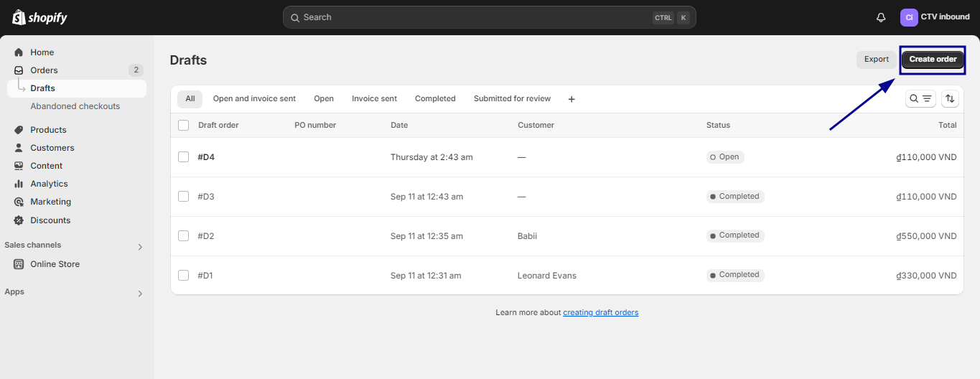This screenshot has width=980, height=379.
Task: Check the box for draft #D2
Action: tap(183, 236)
